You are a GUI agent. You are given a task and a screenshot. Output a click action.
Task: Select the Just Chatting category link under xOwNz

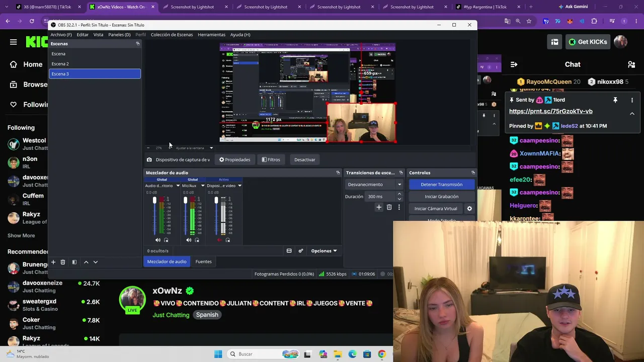[171, 315]
